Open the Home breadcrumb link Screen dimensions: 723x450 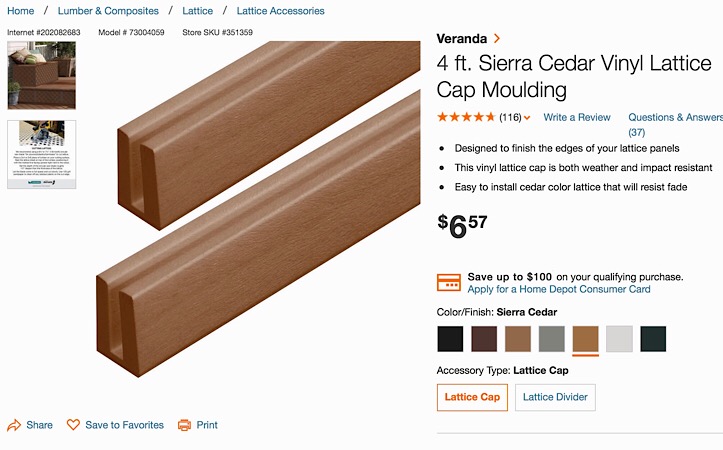click(21, 11)
